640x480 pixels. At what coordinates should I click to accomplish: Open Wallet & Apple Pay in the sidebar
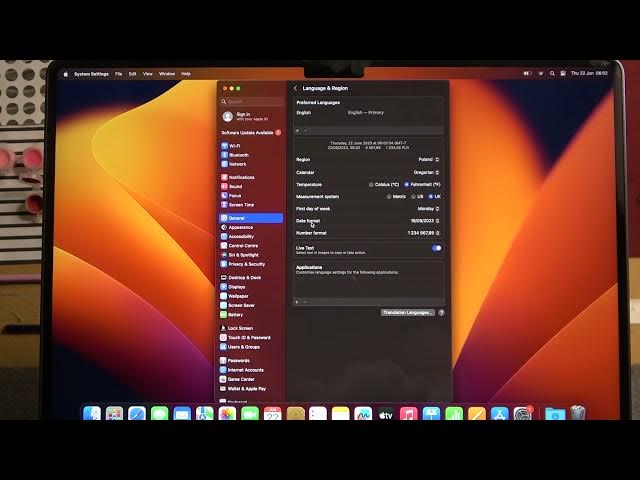[243, 389]
